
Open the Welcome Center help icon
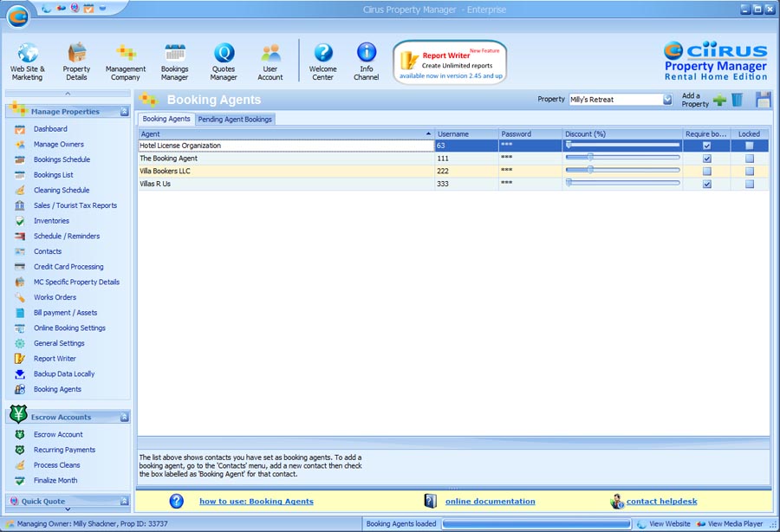click(x=323, y=52)
